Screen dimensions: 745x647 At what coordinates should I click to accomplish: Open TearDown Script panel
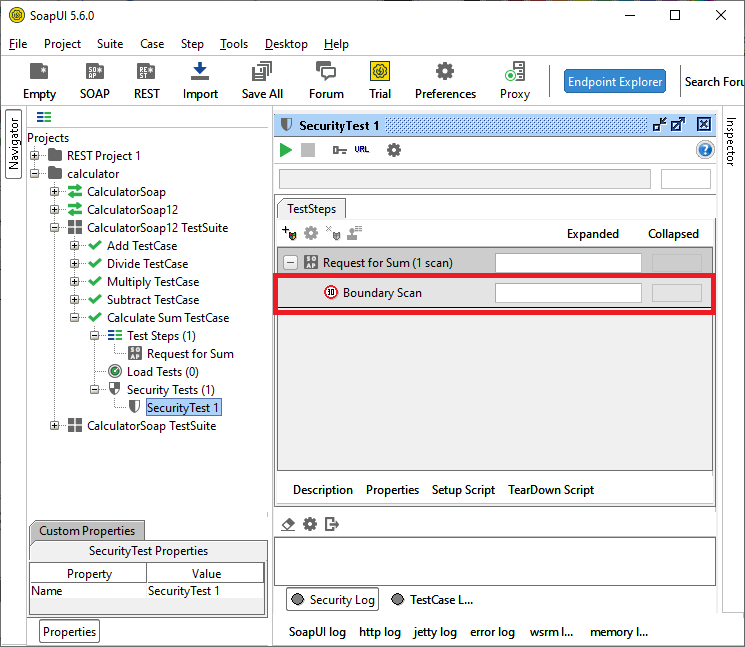click(x=551, y=490)
